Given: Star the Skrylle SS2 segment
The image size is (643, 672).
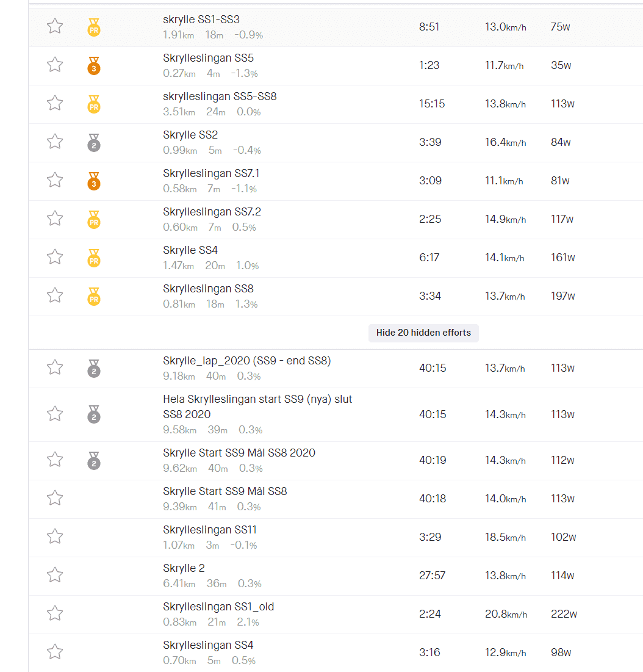Looking at the screenshot, I should click(55, 142).
